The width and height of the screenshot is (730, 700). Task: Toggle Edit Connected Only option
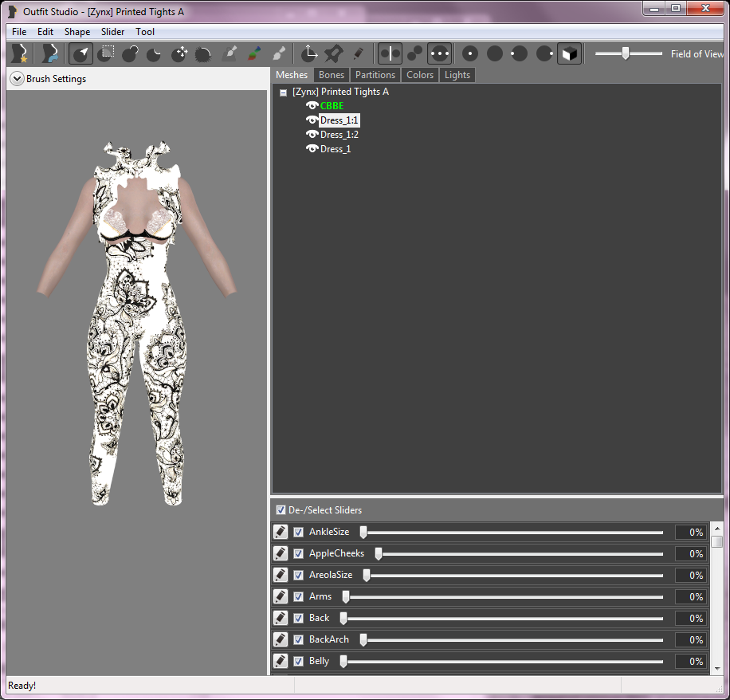(414, 53)
